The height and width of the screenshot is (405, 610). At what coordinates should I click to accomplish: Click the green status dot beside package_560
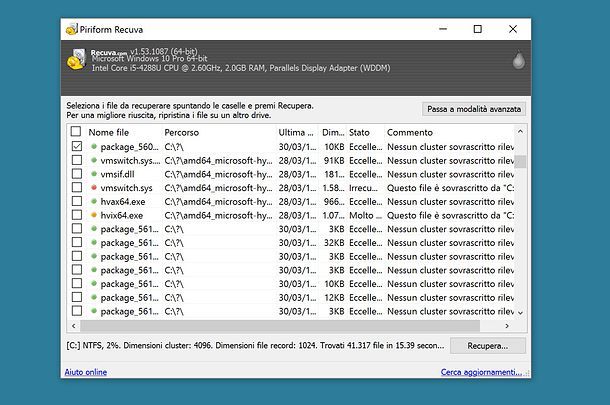click(x=94, y=146)
